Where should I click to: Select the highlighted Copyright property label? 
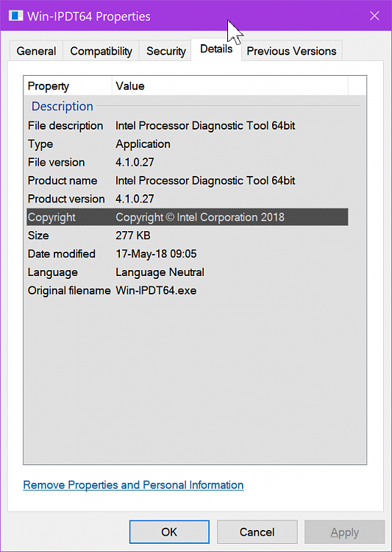click(51, 217)
